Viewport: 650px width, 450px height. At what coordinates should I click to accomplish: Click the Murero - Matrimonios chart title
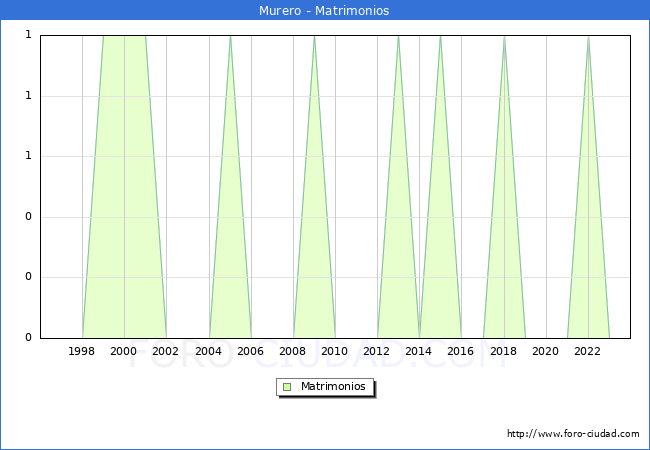pos(324,10)
